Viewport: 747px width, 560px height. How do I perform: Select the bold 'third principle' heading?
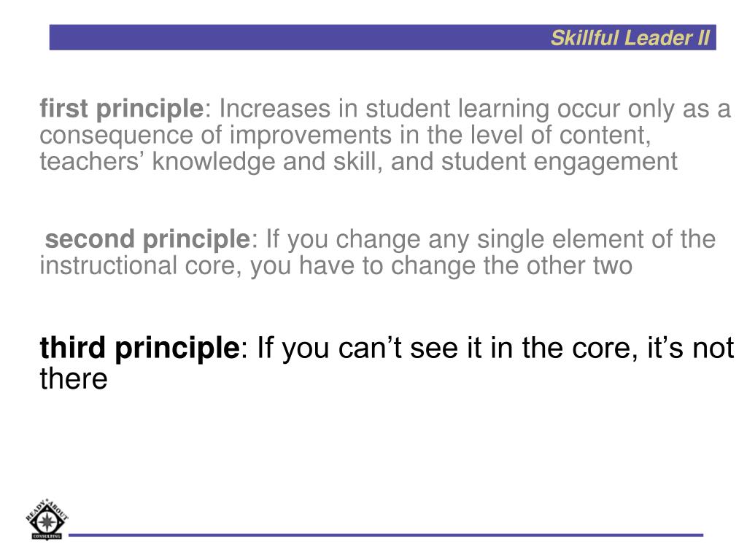pos(139,348)
